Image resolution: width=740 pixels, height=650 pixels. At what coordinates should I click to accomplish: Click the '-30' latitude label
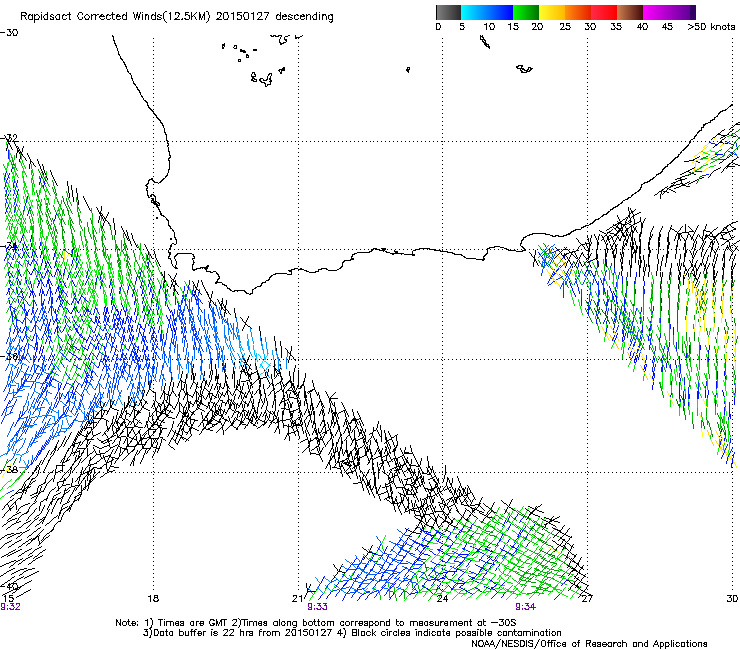(x=9, y=33)
